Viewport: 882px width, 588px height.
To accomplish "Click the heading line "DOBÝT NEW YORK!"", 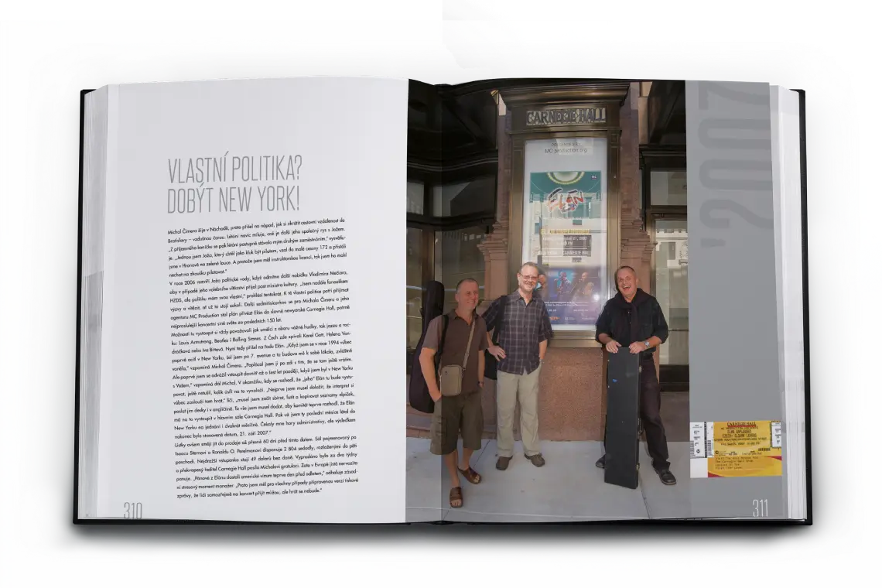I will [x=234, y=199].
